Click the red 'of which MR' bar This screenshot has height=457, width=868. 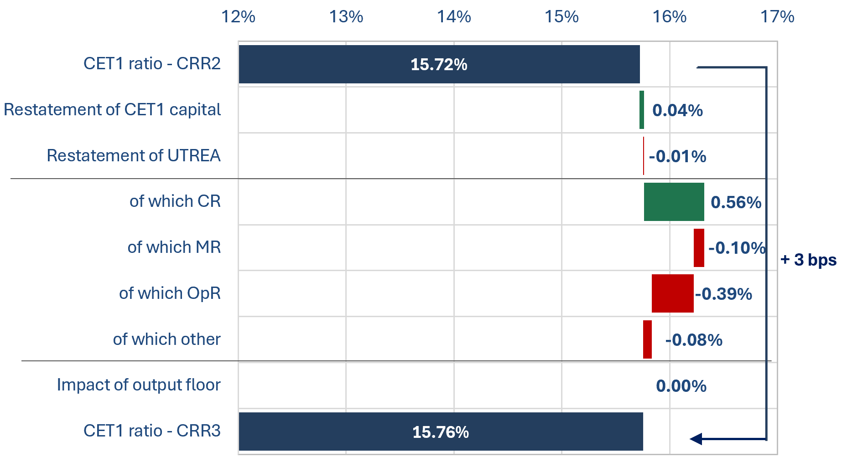[x=699, y=248]
